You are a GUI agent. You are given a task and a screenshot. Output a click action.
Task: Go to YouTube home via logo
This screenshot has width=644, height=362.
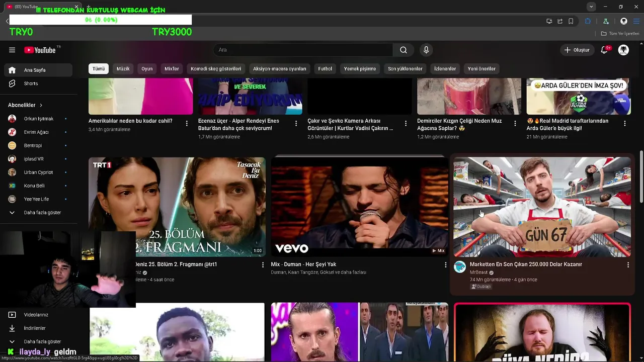pos(40,50)
